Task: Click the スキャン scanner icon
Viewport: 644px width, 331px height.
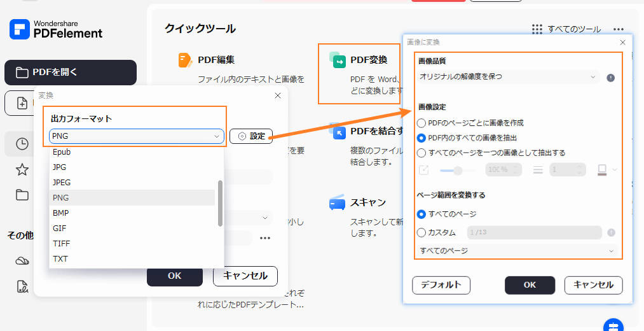Action: [x=337, y=203]
